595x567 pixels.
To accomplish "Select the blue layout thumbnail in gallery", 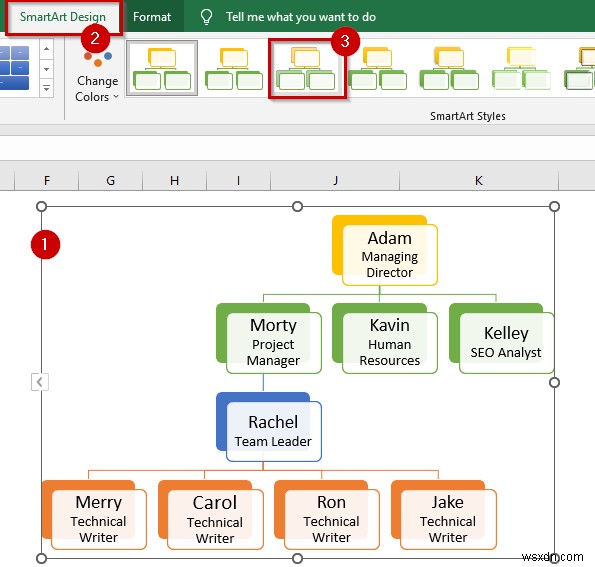I will tap(14, 68).
